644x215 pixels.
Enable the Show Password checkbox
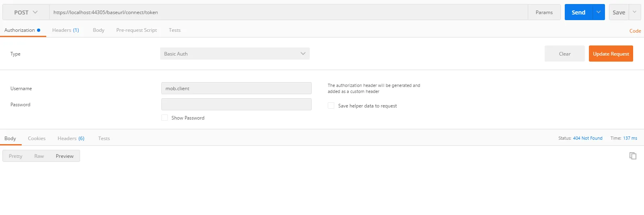[165, 118]
